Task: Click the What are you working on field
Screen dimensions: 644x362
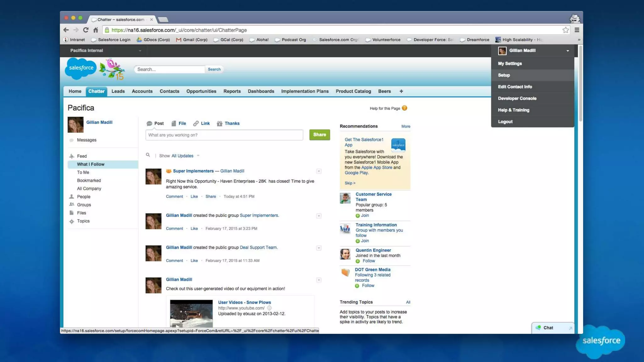Action: coord(224,135)
